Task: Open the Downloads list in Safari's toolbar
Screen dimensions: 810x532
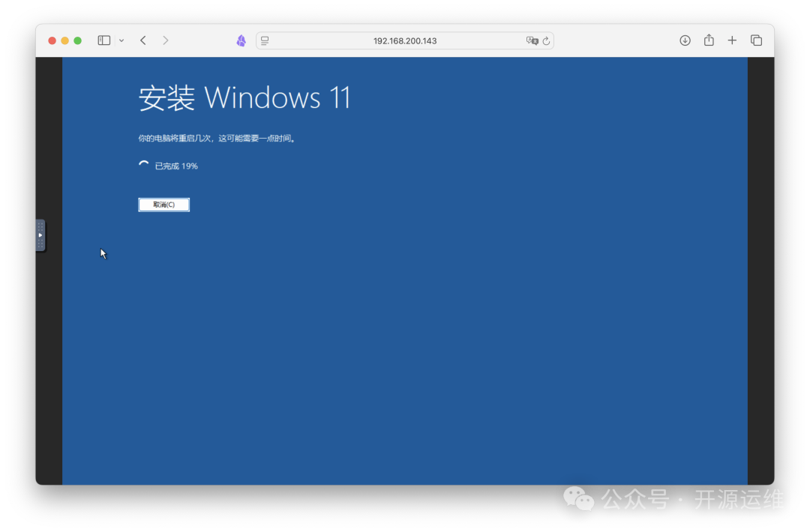Action: click(x=685, y=40)
